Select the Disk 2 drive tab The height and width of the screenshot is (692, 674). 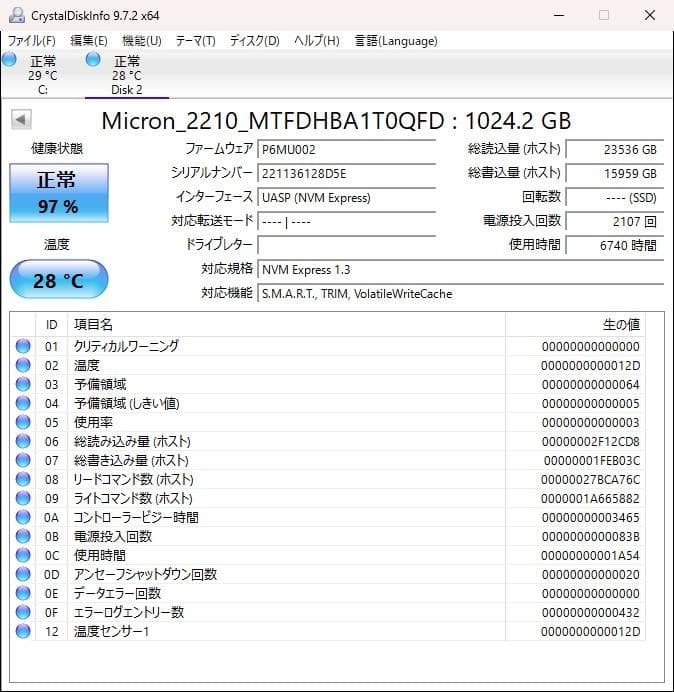127,74
